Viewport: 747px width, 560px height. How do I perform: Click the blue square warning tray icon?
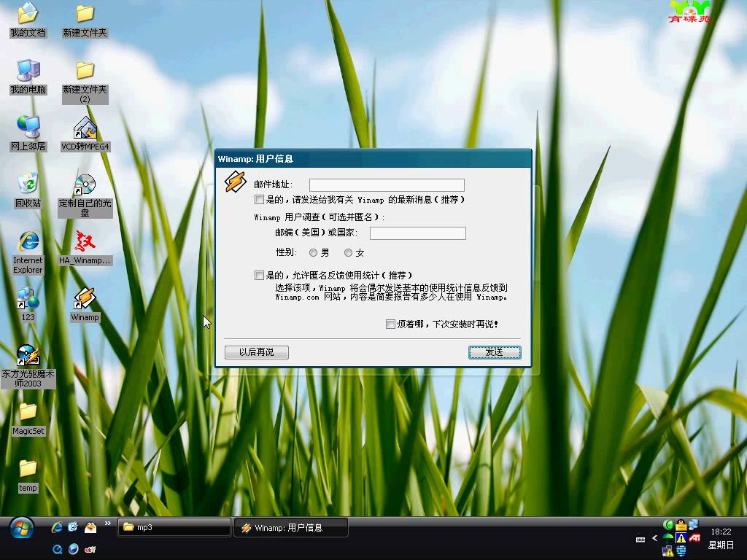tap(681, 538)
